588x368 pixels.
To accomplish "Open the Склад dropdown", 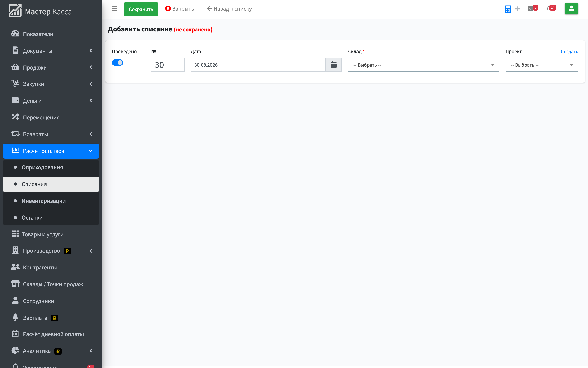I will pos(423,65).
